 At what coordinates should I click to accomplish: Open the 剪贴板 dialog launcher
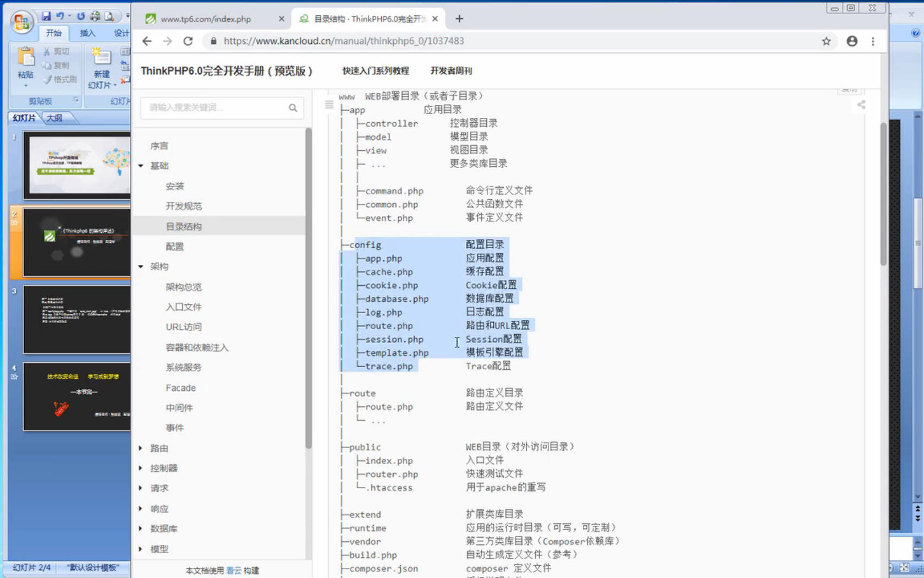(x=76, y=100)
